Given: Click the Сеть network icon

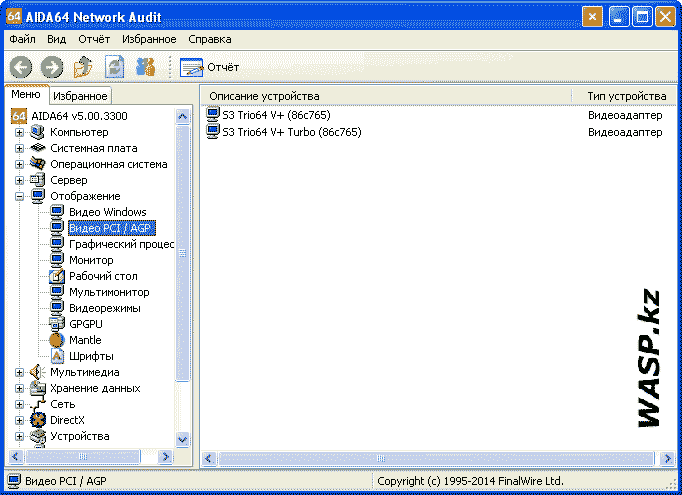Looking at the screenshot, I should [37, 404].
